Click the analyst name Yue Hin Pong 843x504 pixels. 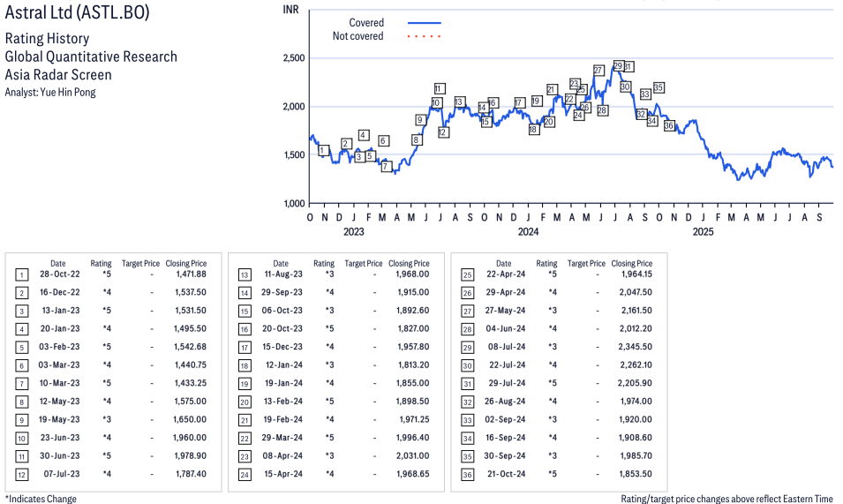pos(64,92)
